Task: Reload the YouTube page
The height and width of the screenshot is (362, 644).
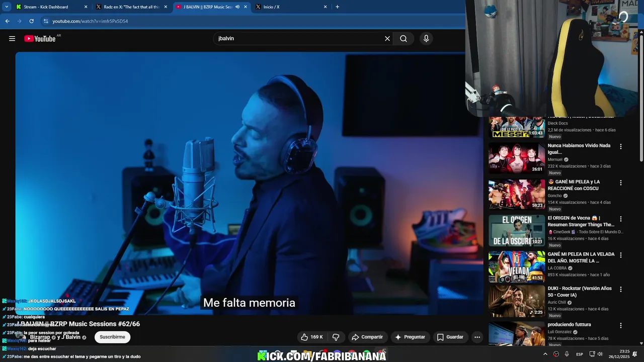Action: 31,21
